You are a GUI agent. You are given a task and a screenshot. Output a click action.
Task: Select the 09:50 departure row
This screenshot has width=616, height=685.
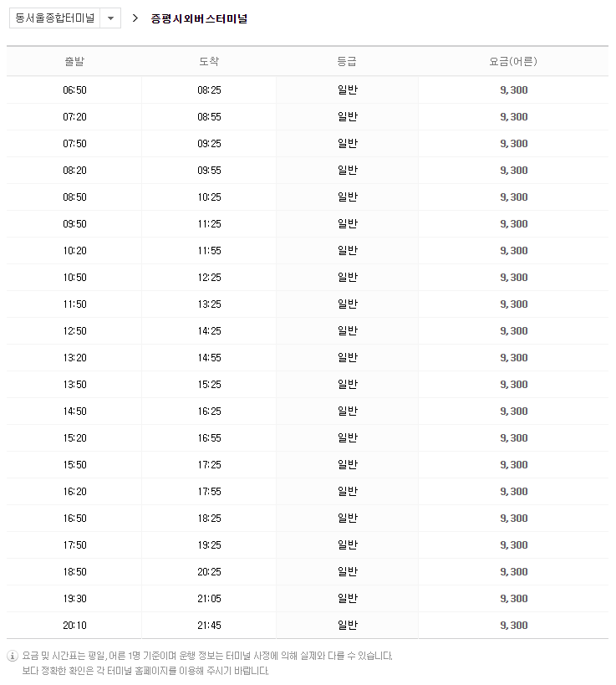[308, 223]
